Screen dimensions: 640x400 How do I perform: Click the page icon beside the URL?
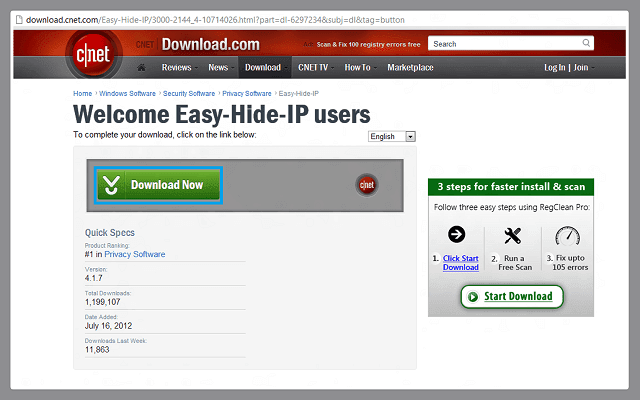(19, 20)
